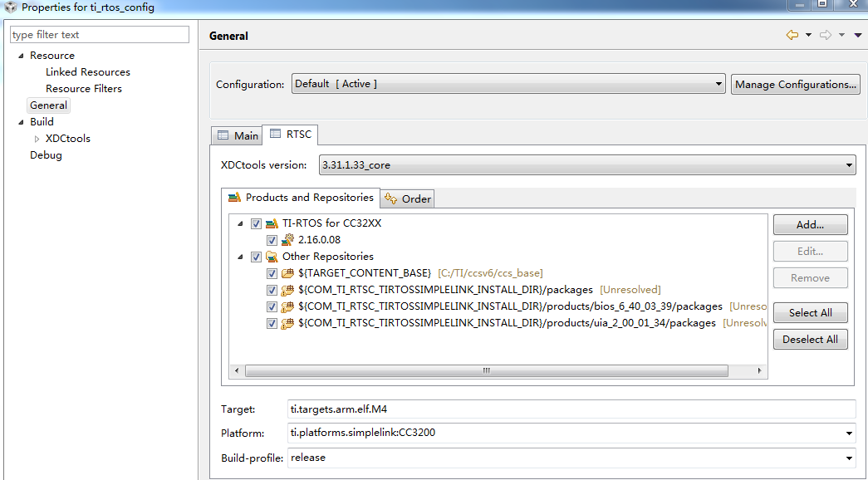This screenshot has height=480, width=868.
Task: Click the Select All button
Action: (811, 313)
